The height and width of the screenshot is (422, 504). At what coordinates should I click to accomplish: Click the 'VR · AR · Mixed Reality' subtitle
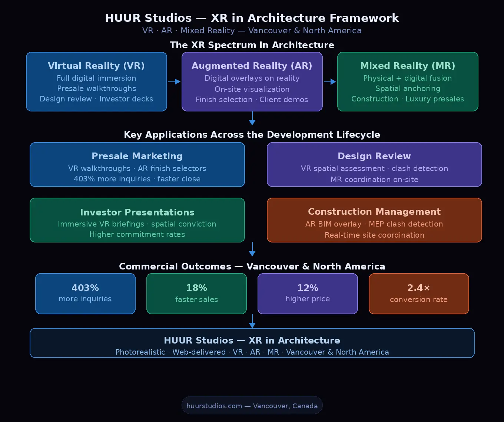tap(252, 31)
